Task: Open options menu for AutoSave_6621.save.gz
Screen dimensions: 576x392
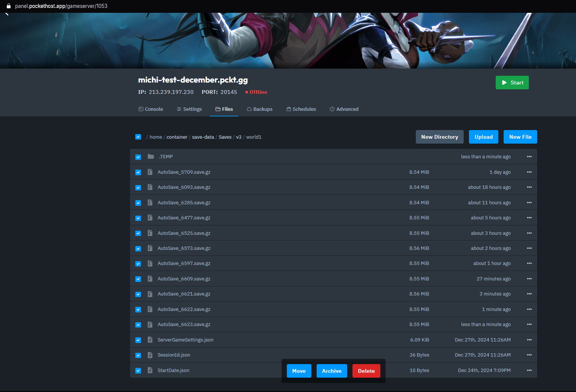Action: 529,294
